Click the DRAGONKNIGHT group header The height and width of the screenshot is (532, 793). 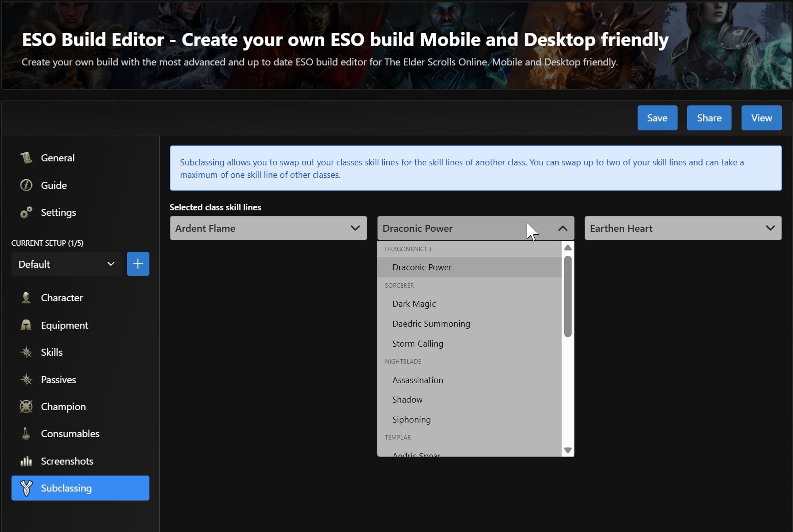(408, 249)
